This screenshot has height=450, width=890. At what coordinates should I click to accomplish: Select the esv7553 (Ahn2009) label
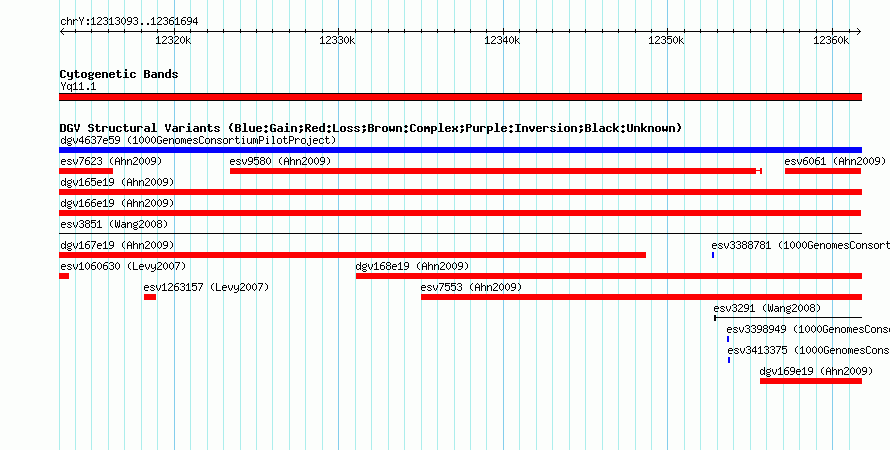coord(471,287)
